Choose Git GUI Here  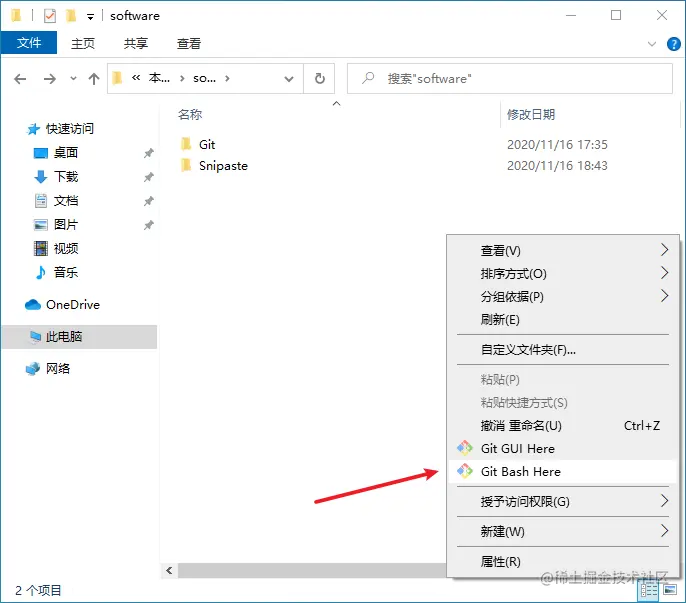pyautogui.click(x=563, y=449)
